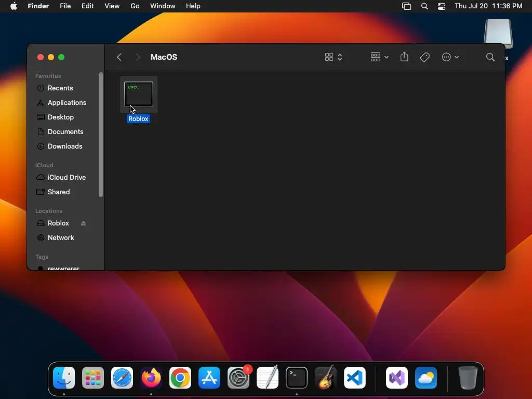
Task: Zoom the Finder window with green button
Action: pyautogui.click(x=61, y=57)
